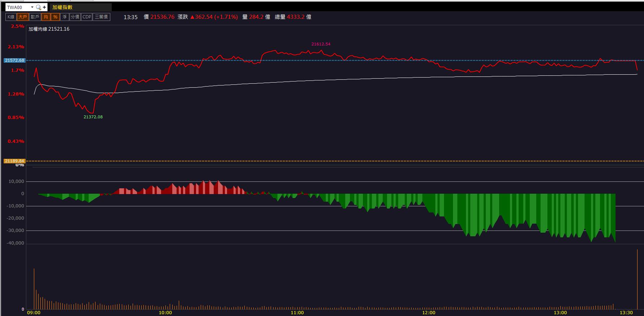Viewport: 644px width, 316px height.
Task: Click the 21612.54 high price label
Action: pos(321,44)
